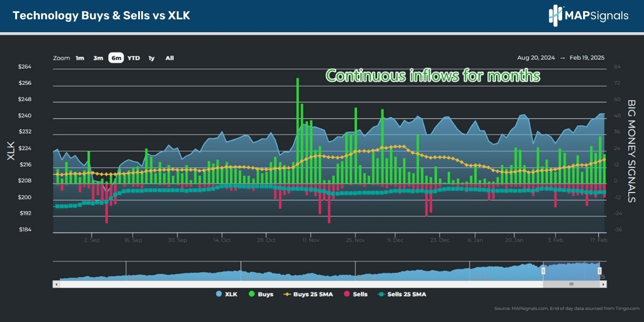Click the '28. Oct' x-axis label
Viewport: 644px width, 322px height.
265,239
